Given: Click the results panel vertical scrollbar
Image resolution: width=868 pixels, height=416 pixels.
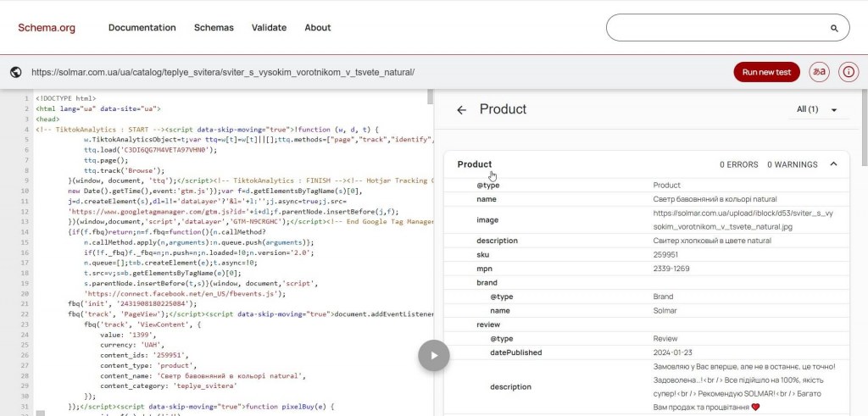Looking at the screenshot, I should [864, 127].
